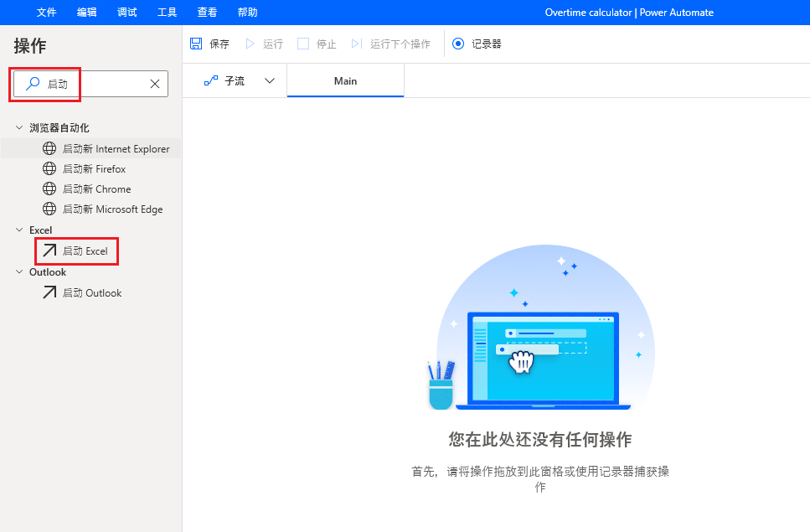Collapse the Excel group
This screenshot has width=810, height=532.
(x=18, y=230)
